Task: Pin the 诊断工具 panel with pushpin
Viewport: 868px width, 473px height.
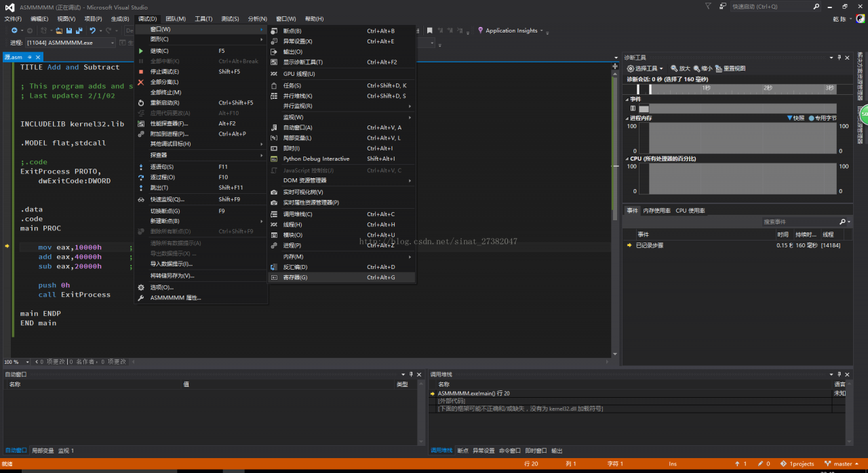Action: pyautogui.click(x=839, y=58)
